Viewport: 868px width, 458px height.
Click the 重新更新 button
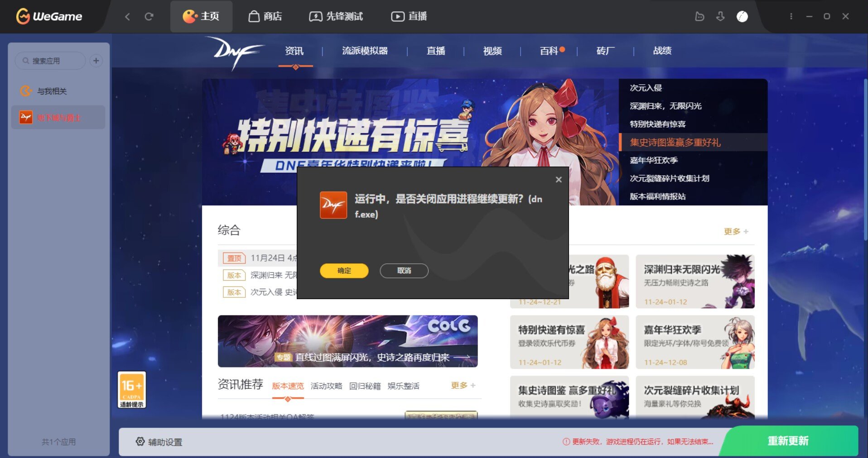tap(788, 441)
